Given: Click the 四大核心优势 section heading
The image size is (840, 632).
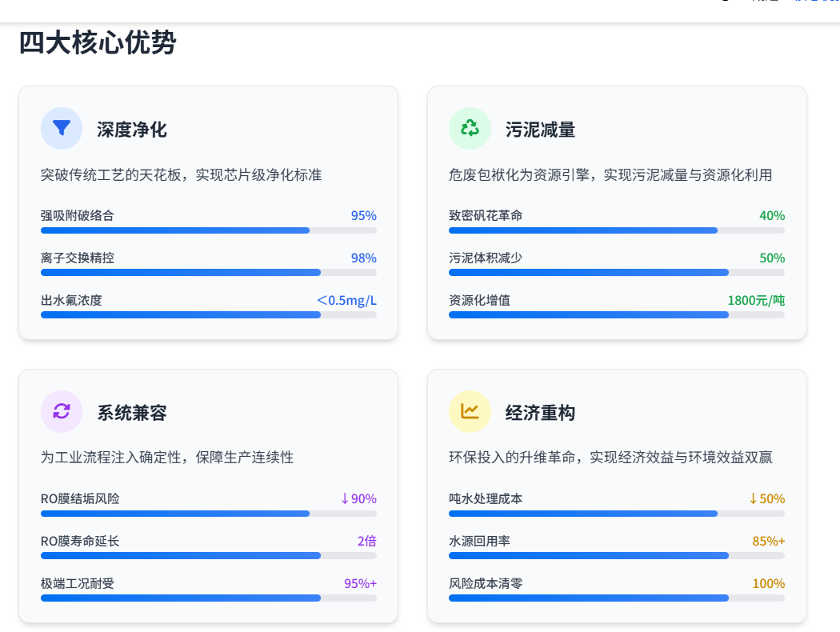Looking at the screenshot, I should tap(97, 43).
